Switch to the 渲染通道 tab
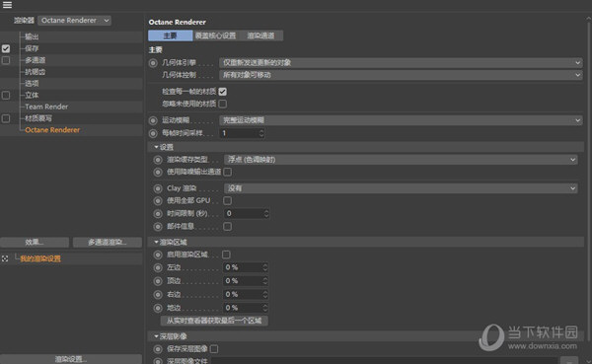592x364 pixels. 260,36
